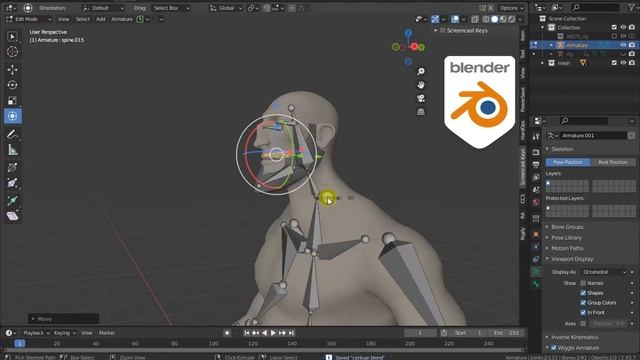Image resolution: width=640 pixels, height=360 pixels.
Task: Click the timeline current frame marker
Action: click(20, 344)
